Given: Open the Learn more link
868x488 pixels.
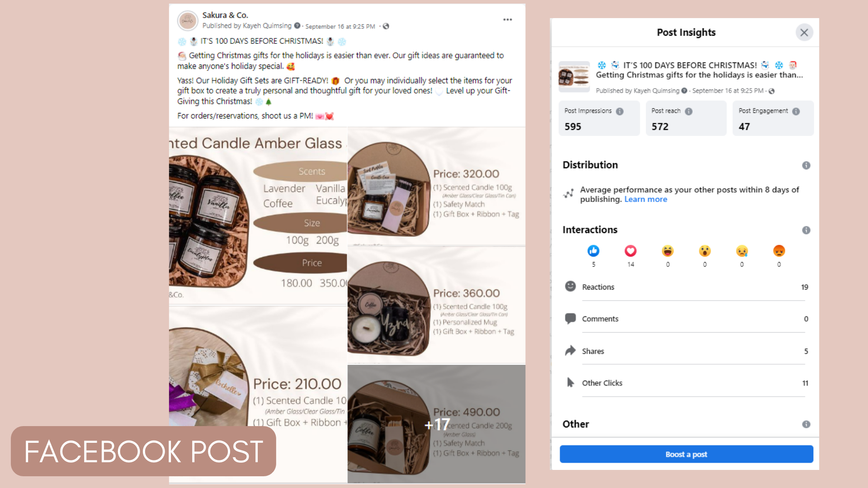Looking at the screenshot, I should pos(646,199).
